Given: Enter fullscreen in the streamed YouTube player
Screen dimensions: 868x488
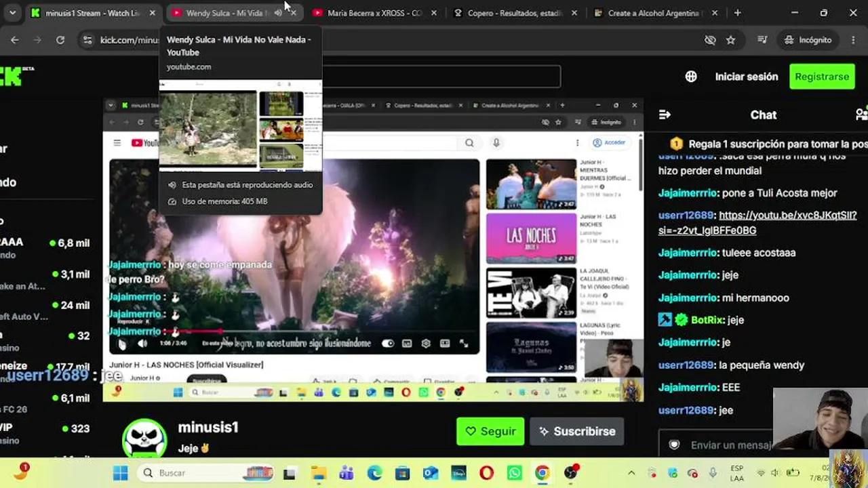Looking at the screenshot, I should pos(464,344).
